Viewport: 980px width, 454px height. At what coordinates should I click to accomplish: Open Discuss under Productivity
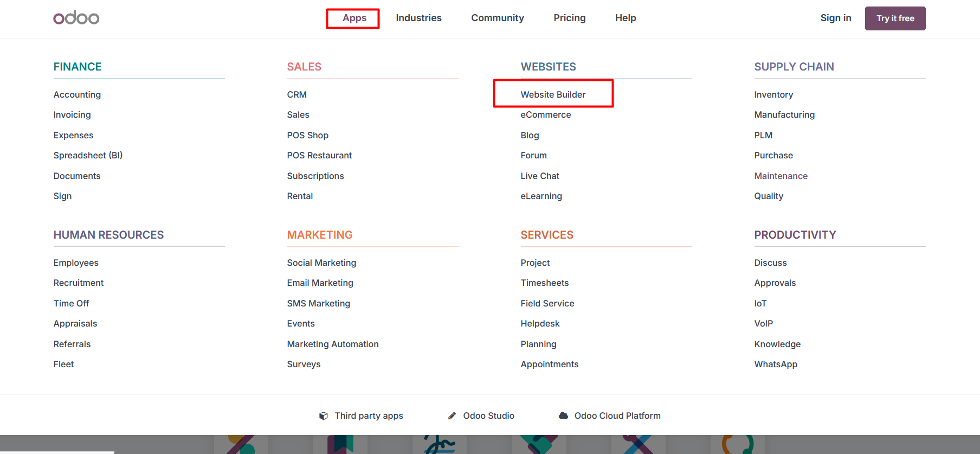point(770,263)
